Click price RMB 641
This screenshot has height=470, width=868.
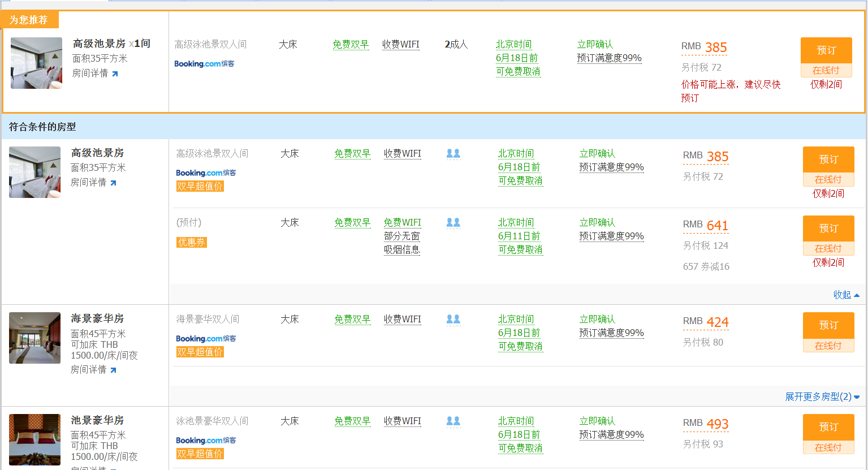[706, 225]
